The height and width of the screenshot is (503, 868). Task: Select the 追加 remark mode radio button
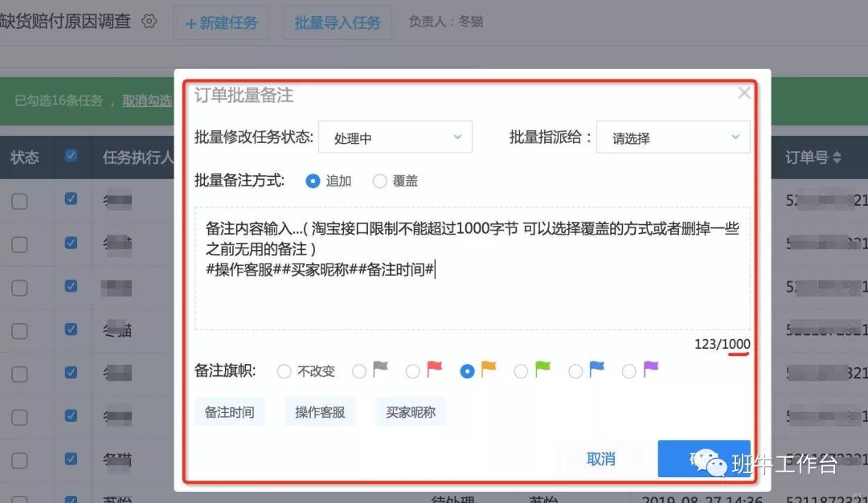point(313,181)
